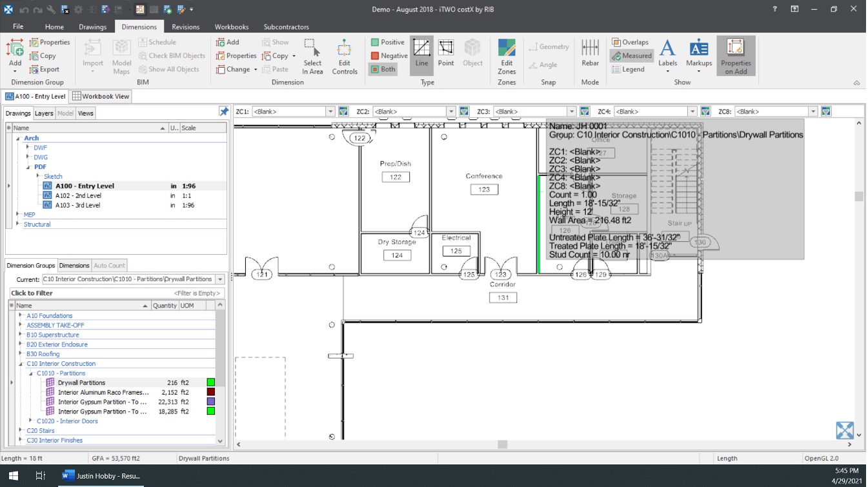Open the Windows Start menu
This screenshot has height=487, width=868.
coord(14,476)
